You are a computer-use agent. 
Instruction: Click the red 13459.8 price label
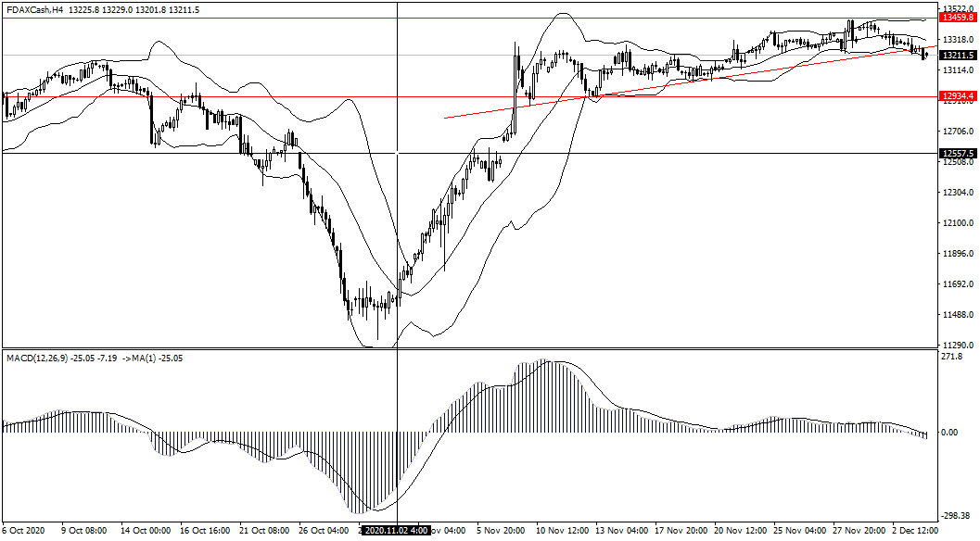point(957,18)
